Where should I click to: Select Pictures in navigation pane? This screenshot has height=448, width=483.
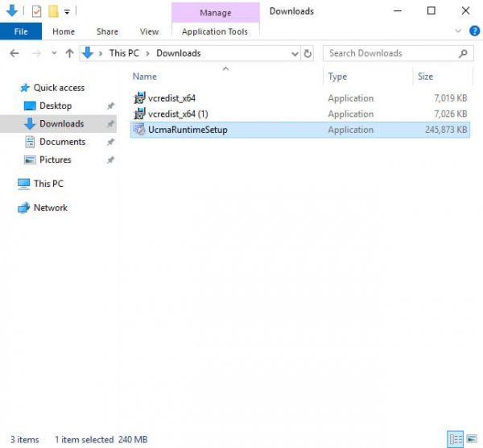56,160
